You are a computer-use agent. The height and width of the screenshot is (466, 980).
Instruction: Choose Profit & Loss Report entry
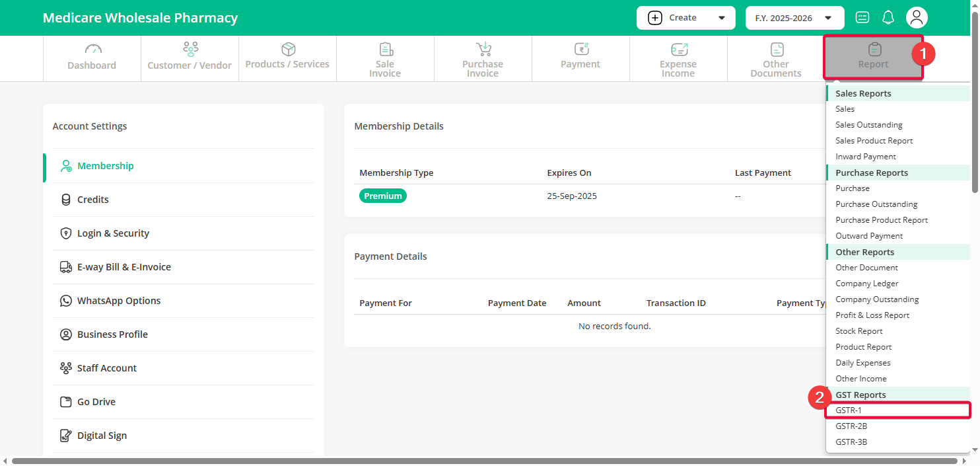872,315
